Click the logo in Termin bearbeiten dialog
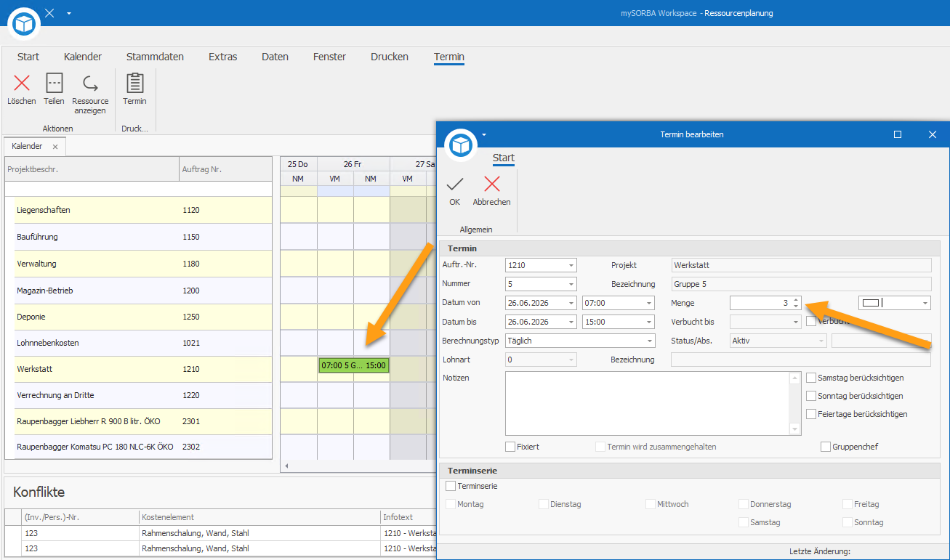This screenshot has height=560, width=950. (x=460, y=145)
